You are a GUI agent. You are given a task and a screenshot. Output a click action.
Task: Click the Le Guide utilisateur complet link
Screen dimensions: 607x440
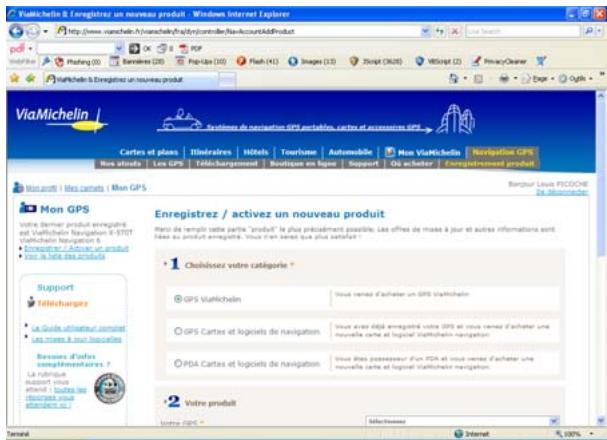tap(78, 328)
